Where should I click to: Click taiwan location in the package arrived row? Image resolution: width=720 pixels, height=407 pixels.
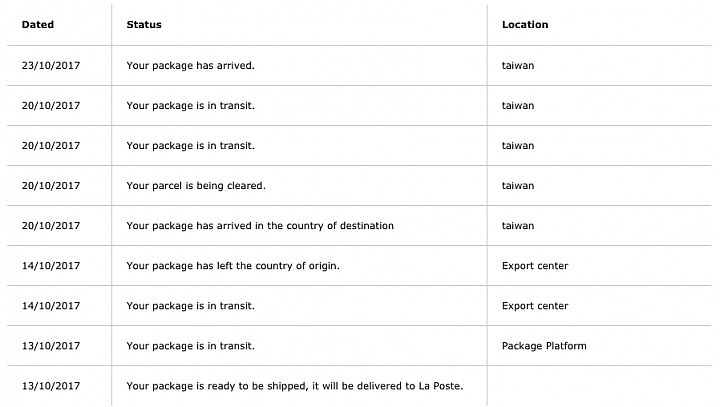click(518, 66)
